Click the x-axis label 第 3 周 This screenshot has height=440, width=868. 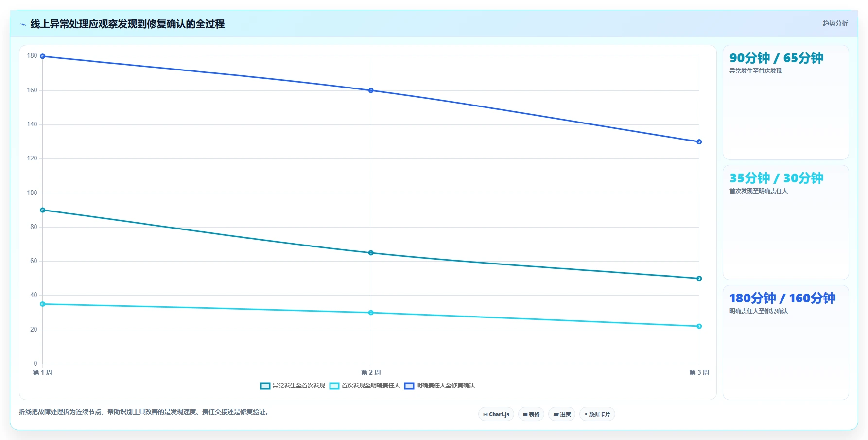pyautogui.click(x=699, y=373)
